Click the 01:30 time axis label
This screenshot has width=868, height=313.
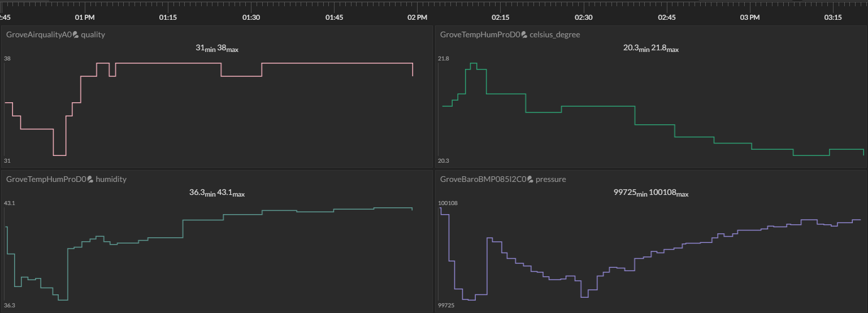[251, 18]
